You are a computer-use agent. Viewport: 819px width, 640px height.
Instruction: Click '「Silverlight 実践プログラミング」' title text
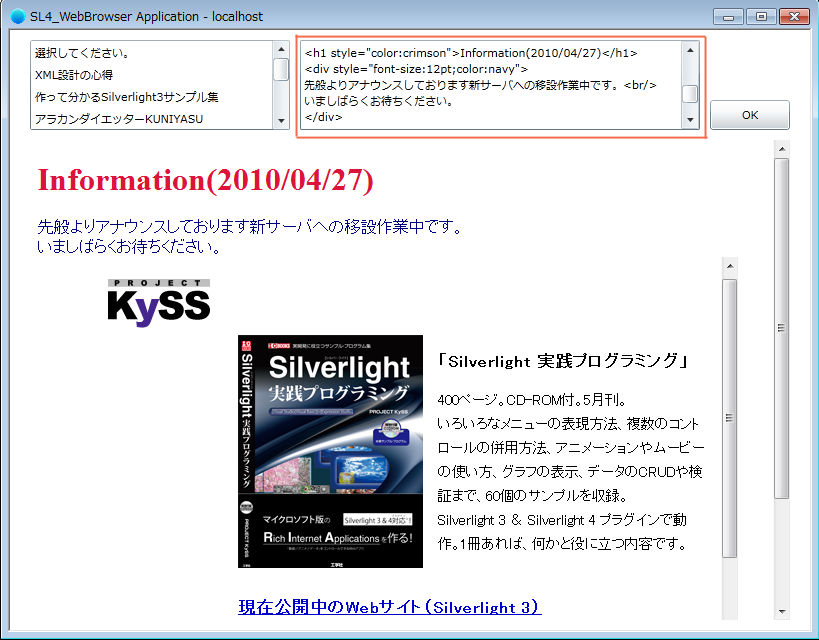(x=563, y=361)
